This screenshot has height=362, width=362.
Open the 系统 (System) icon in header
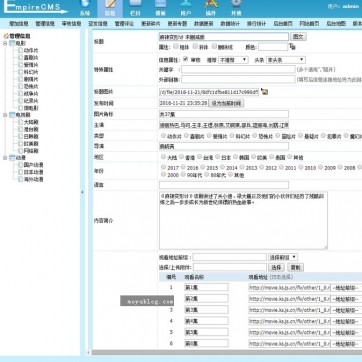tap(85, 7)
